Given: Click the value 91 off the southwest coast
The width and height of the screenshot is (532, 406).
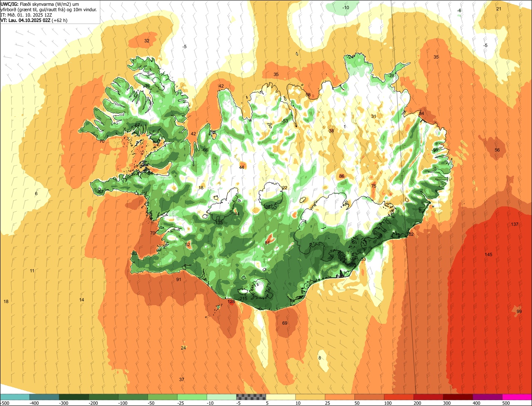Looking at the screenshot, I should pyautogui.click(x=179, y=279).
